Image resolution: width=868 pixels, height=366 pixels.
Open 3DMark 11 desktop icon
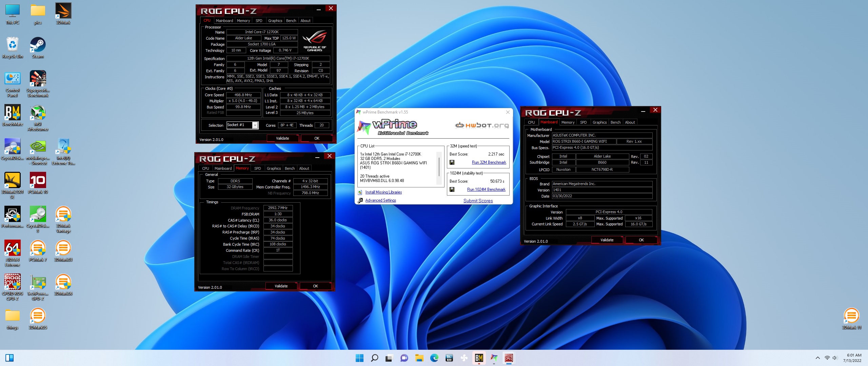tap(851, 319)
